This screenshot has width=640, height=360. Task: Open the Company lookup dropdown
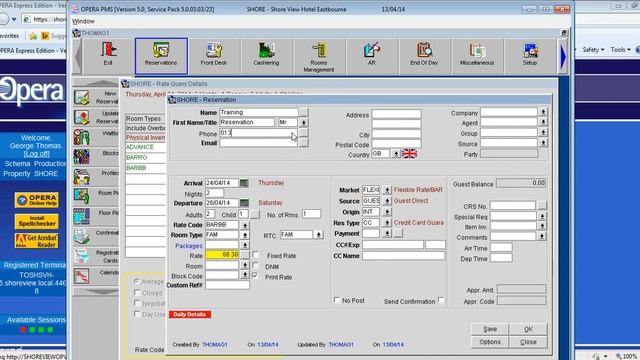pyautogui.click(x=543, y=112)
